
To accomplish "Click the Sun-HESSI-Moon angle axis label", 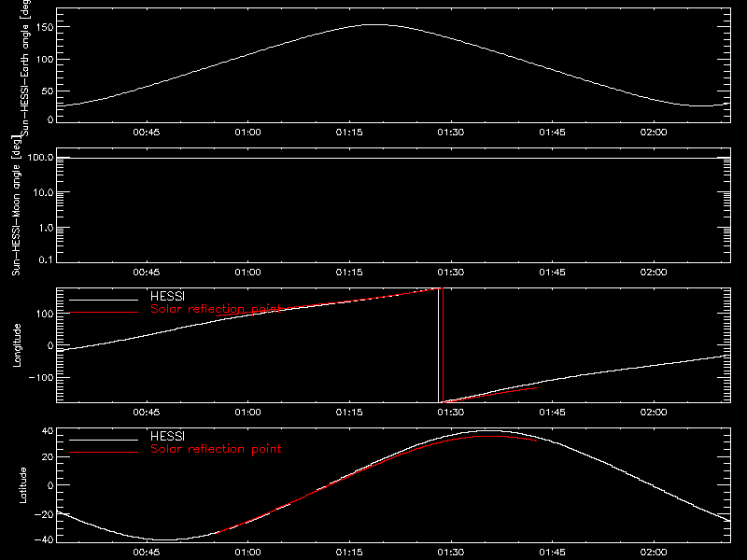I will [x=16, y=205].
